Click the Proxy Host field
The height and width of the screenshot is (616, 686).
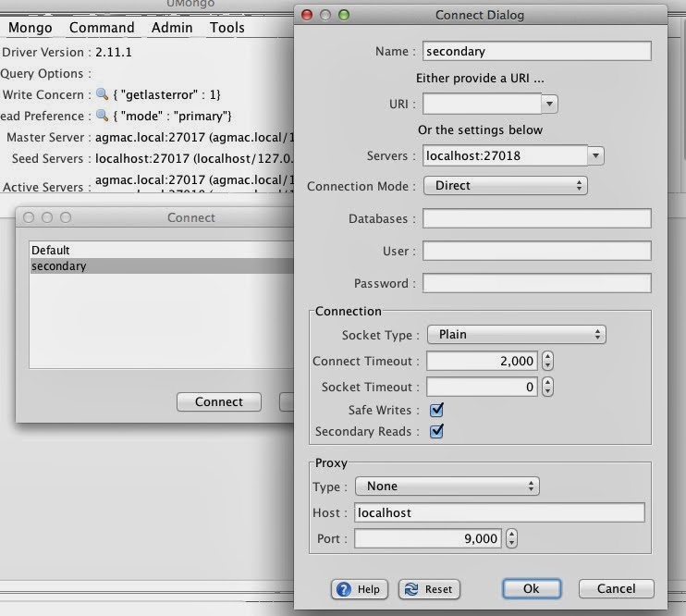pos(499,512)
